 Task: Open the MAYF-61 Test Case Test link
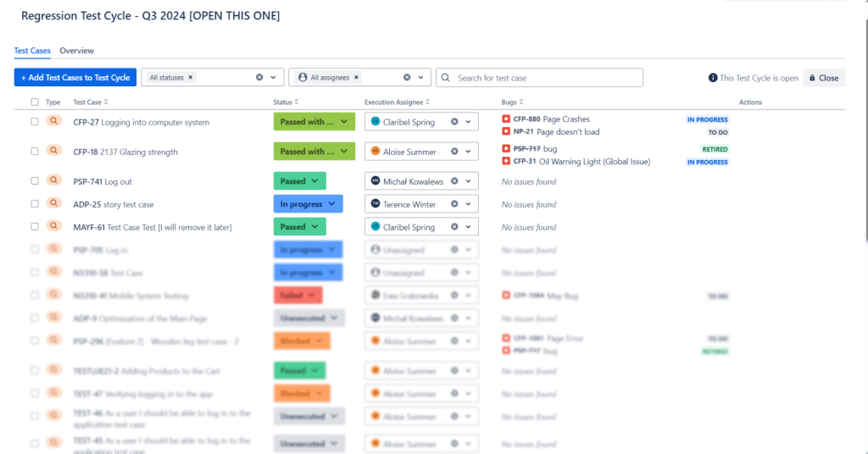pyautogui.click(x=153, y=227)
